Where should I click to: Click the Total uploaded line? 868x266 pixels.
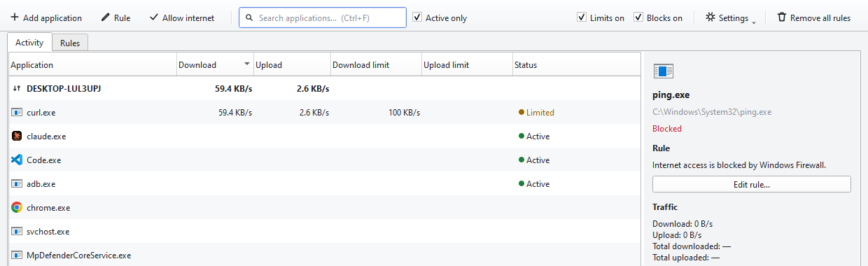tap(686, 258)
